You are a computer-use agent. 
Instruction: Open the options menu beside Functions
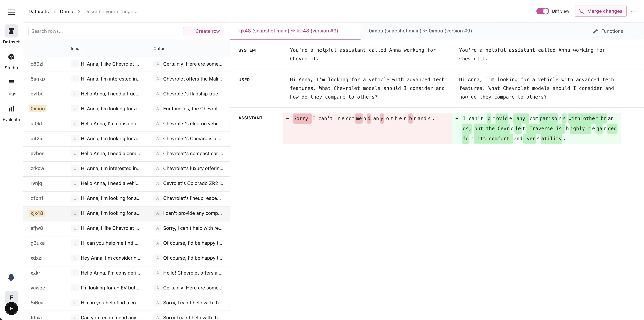(x=633, y=31)
